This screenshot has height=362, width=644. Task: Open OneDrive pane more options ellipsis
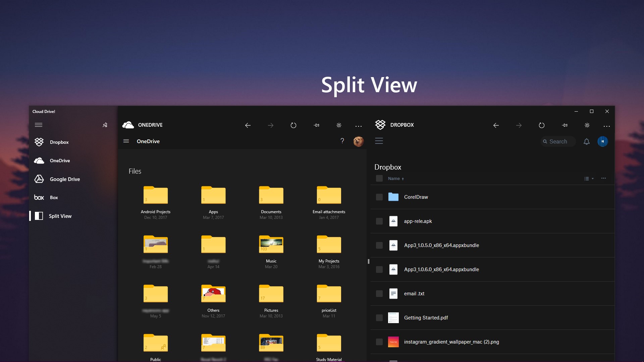(x=358, y=126)
